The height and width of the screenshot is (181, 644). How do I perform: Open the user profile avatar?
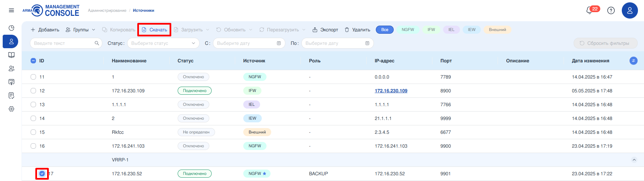(630, 10)
